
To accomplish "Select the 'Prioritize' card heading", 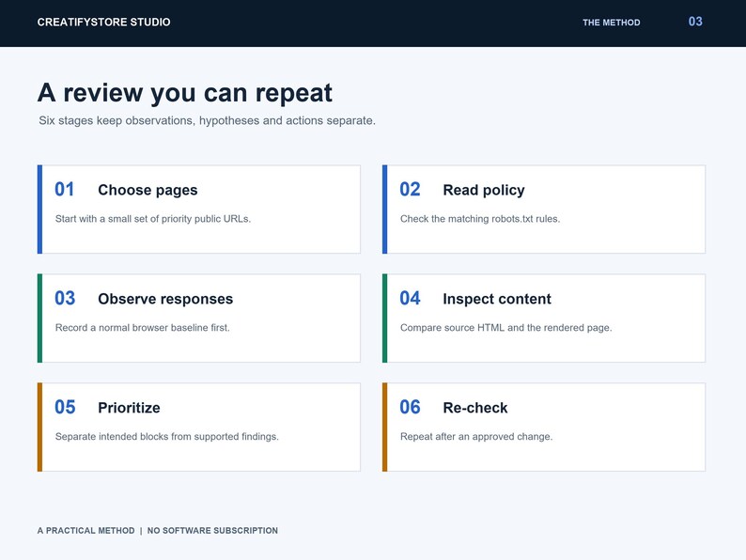I will [x=129, y=408].
